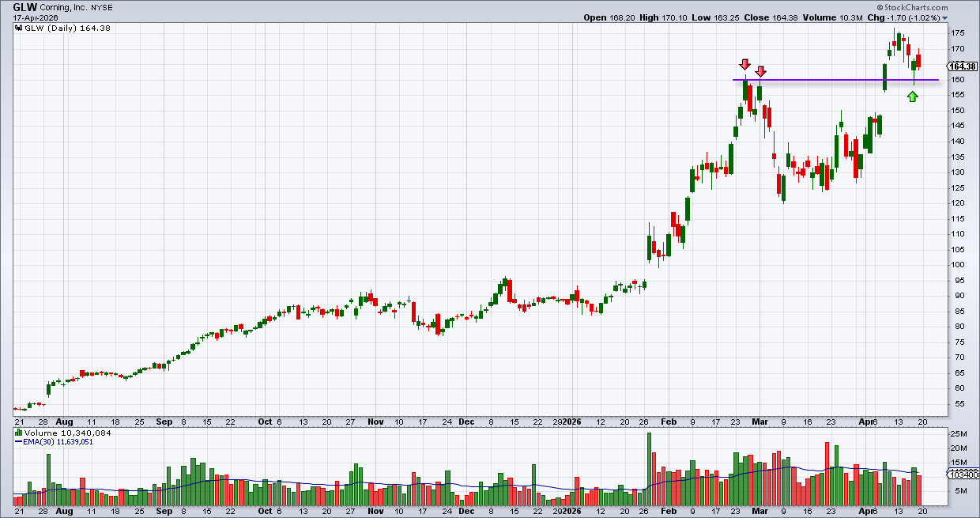
Task: Click the purple horizontal resistance line
Action: [830, 80]
